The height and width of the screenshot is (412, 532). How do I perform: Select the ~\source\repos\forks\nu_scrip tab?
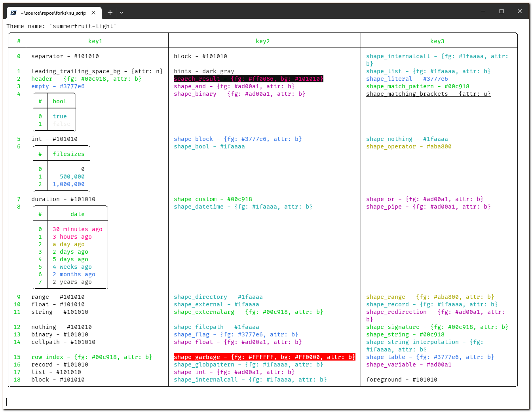53,13
